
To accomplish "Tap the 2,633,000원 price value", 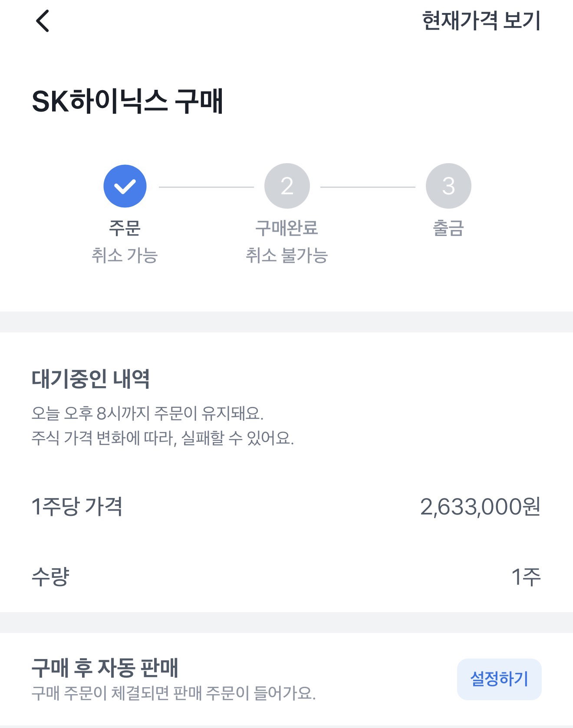I will (480, 506).
